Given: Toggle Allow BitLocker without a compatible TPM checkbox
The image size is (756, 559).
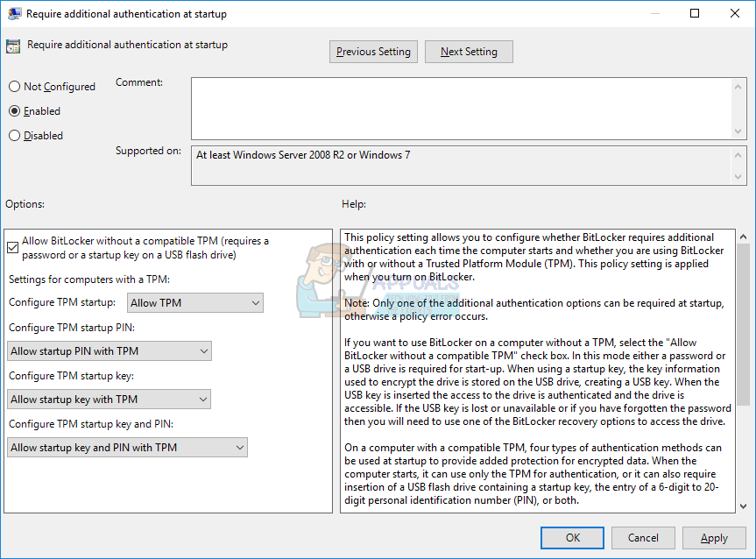Looking at the screenshot, I should pos(13,248).
